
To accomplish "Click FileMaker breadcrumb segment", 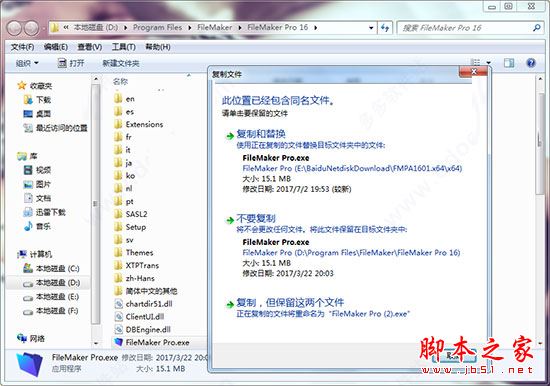I will tap(214, 28).
